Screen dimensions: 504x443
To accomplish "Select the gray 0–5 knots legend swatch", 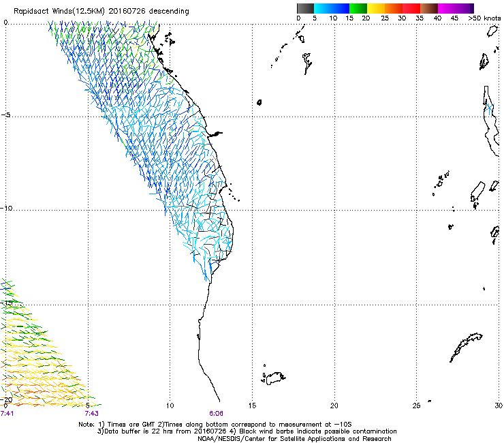I will pos(305,8).
